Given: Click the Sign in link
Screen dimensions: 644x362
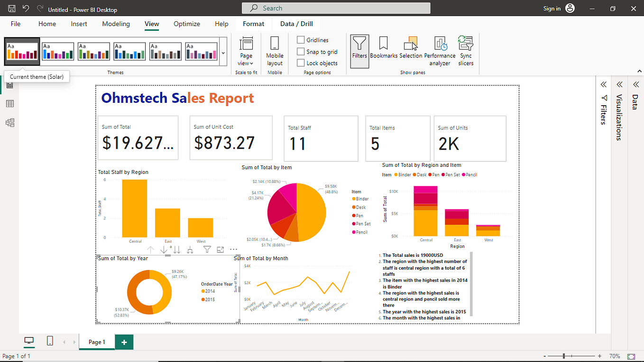Looking at the screenshot, I should (x=552, y=8).
